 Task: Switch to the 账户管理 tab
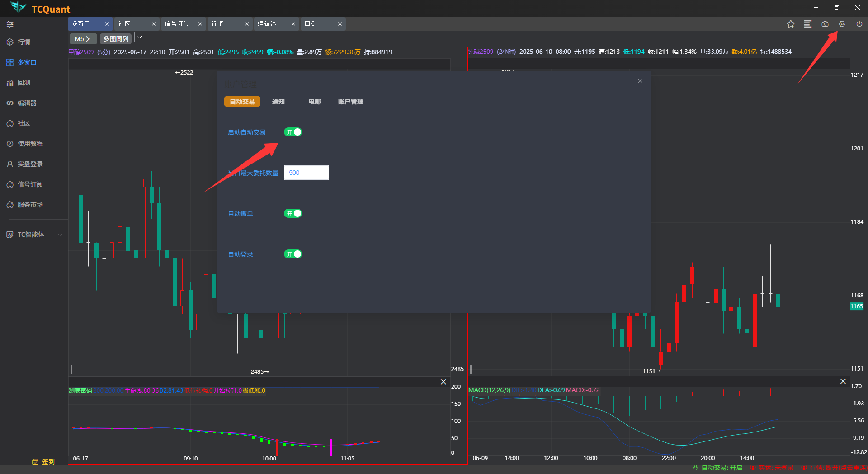(350, 102)
